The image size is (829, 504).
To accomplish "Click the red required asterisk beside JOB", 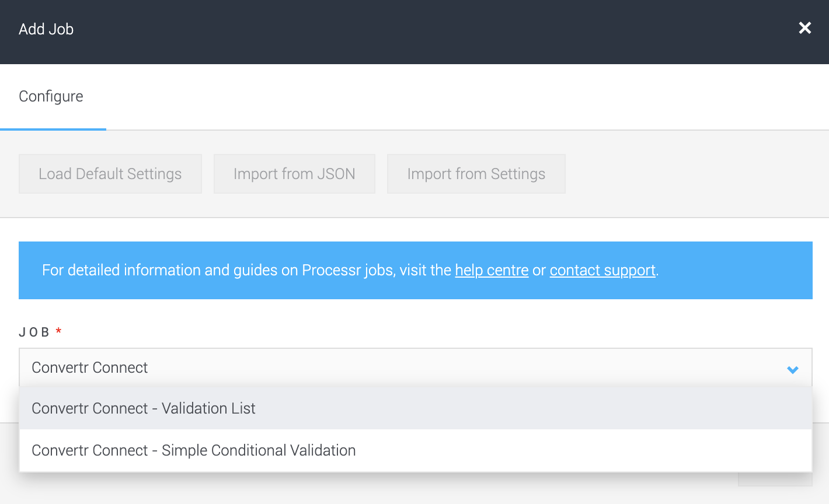I will (x=58, y=331).
